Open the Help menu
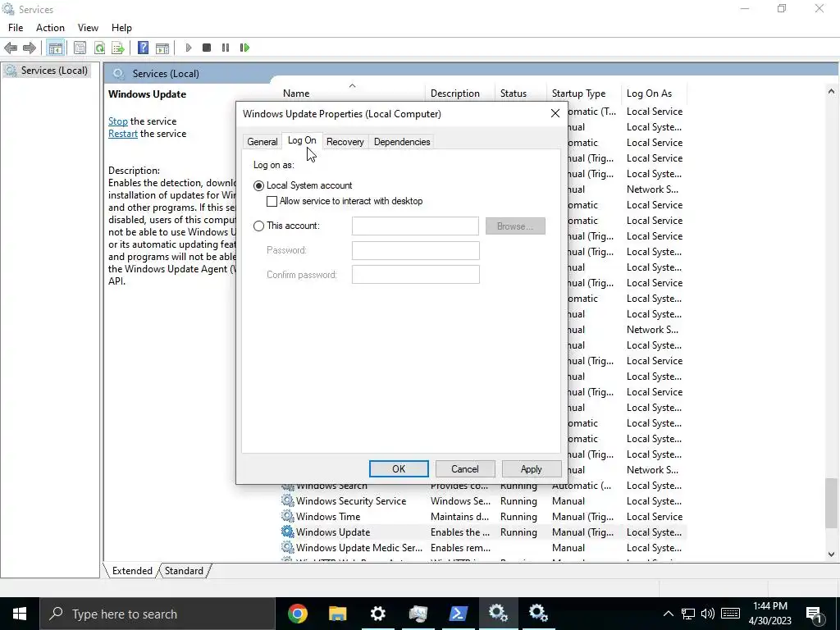This screenshot has height=630, width=840. coord(121,28)
